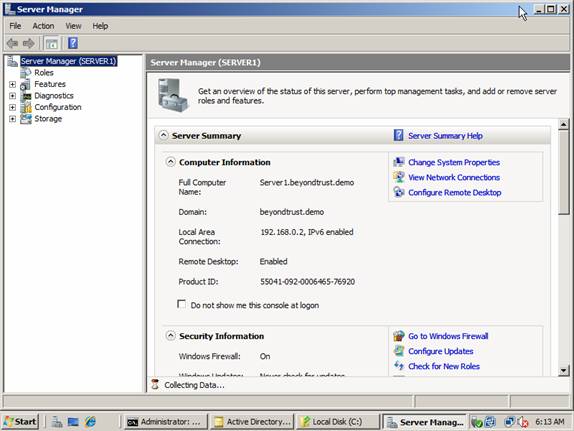
Task: Click the Product ID value 55041-092-0006465-76920
Action: (308, 282)
